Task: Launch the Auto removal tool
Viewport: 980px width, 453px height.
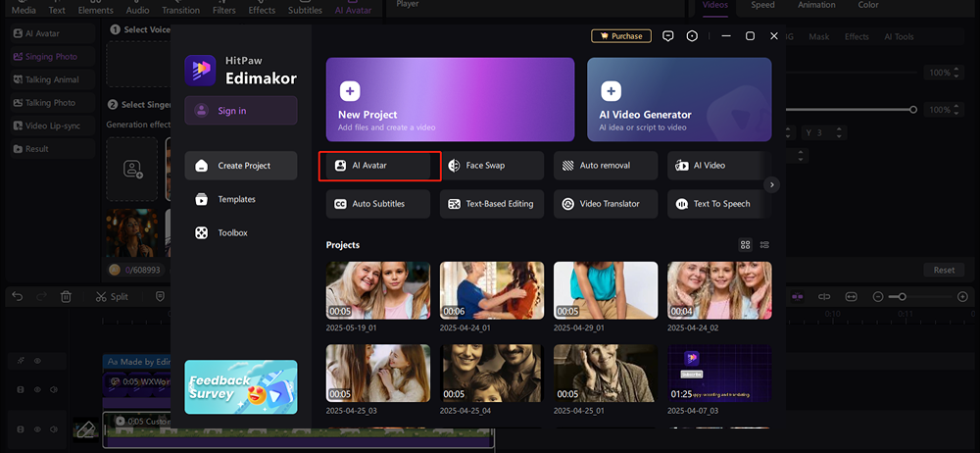Action: 606,166
